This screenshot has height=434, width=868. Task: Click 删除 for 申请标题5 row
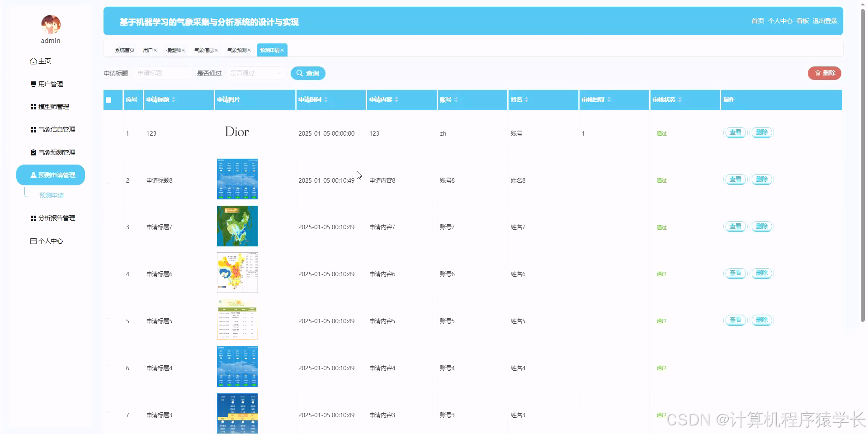[x=762, y=320]
